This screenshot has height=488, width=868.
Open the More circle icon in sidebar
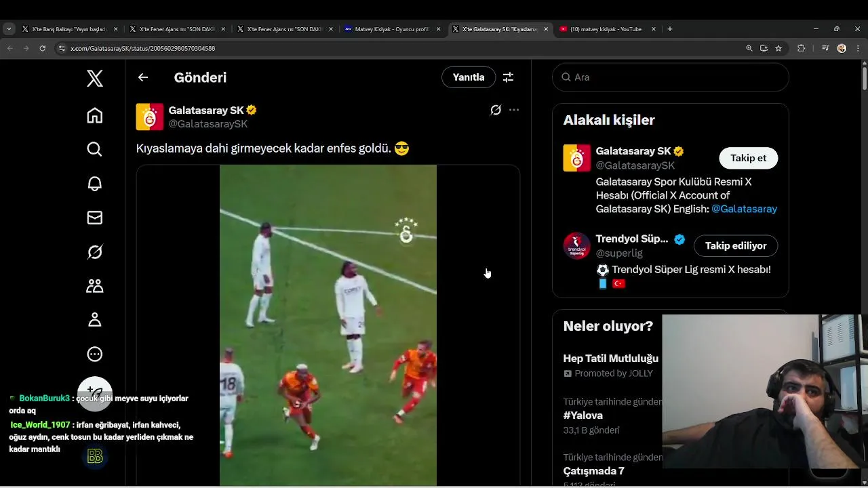coord(95,354)
